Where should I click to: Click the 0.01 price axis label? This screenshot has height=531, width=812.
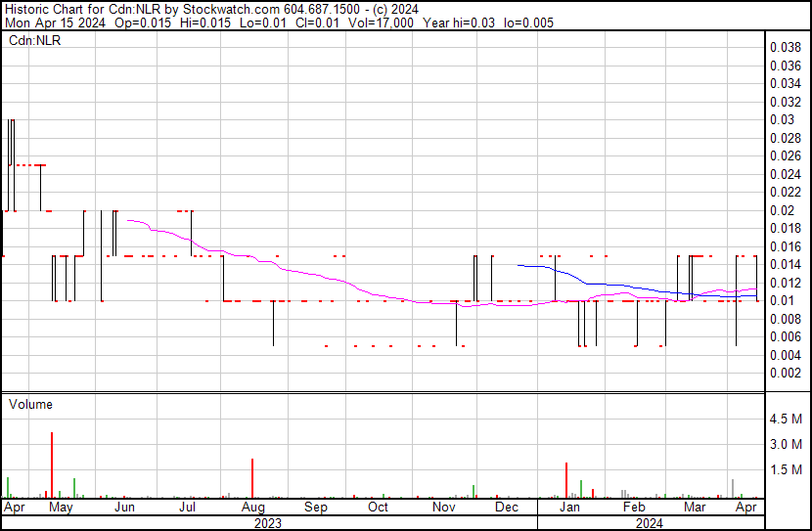[x=784, y=301]
